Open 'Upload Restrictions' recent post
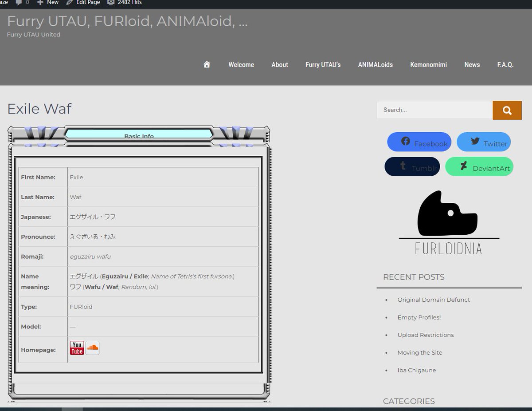 coord(426,335)
